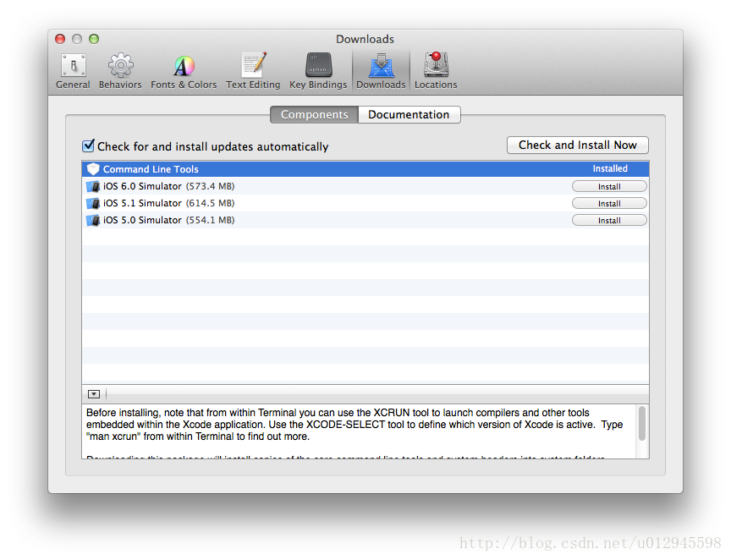The width and height of the screenshot is (731, 560).
Task: Select the Command Line Tools row text
Action: click(151, 169)
